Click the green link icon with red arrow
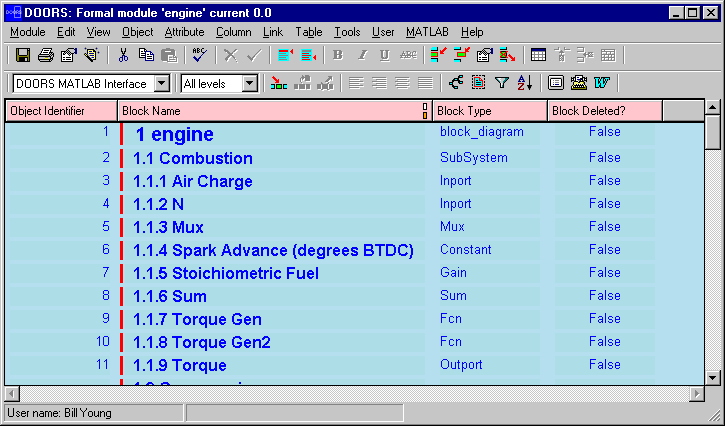This screenshot has width=725, height=426. pyautogui.click(x=461, y=56)
